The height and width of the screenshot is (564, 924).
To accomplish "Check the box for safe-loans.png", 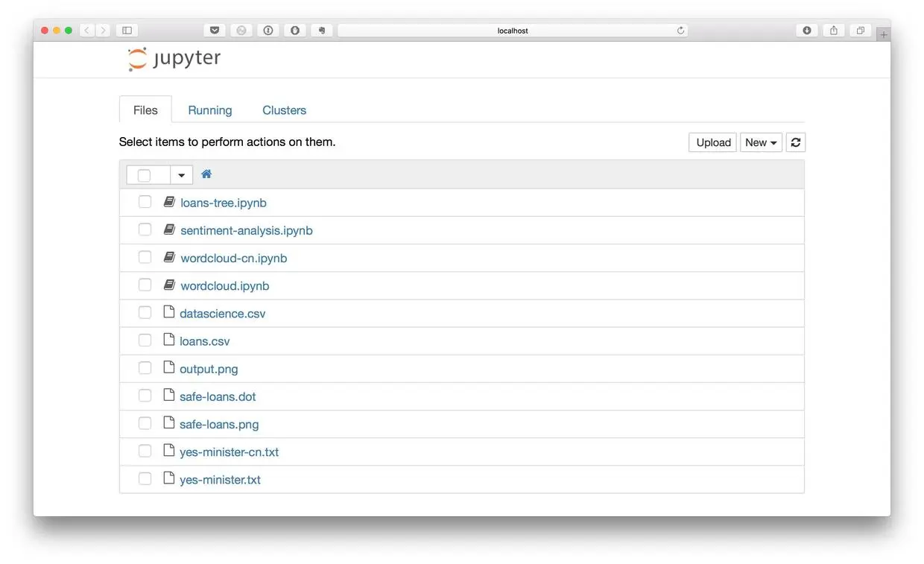I will (145, 422).
